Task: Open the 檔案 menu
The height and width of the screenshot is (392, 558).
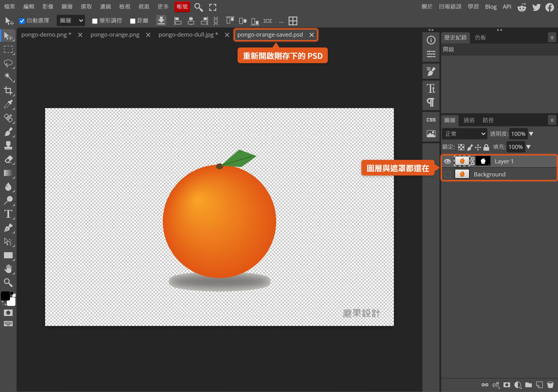Action: [x=10, y=7]
